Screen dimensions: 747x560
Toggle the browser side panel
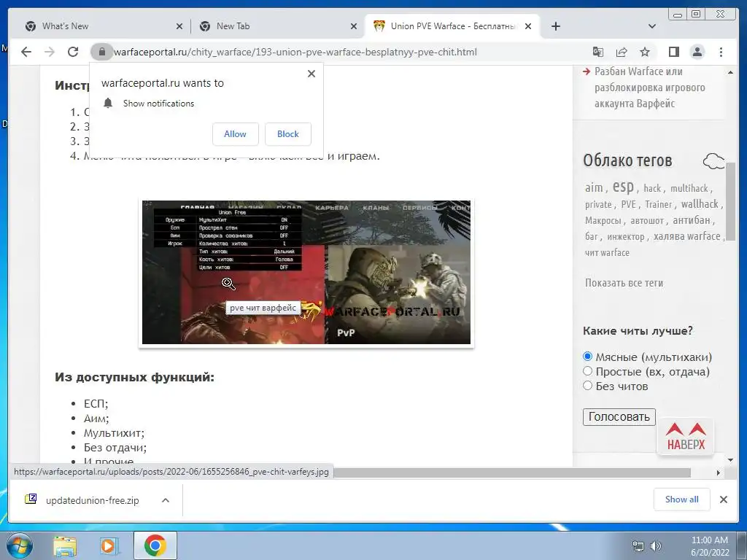click(x=673, y=52)
